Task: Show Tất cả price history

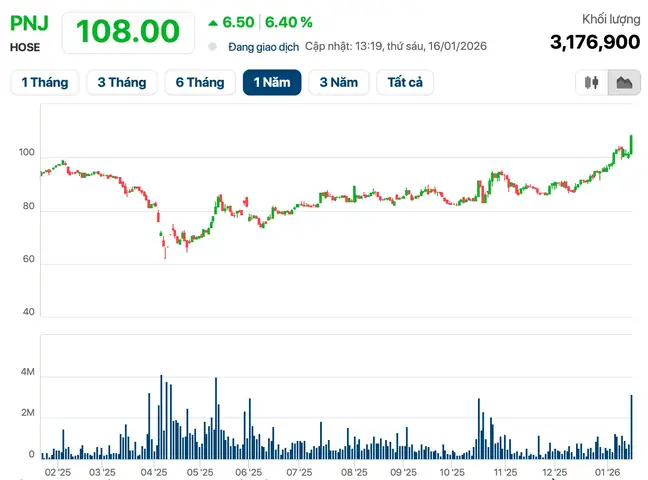Action: pyautogui.click(x=405, y=82)
